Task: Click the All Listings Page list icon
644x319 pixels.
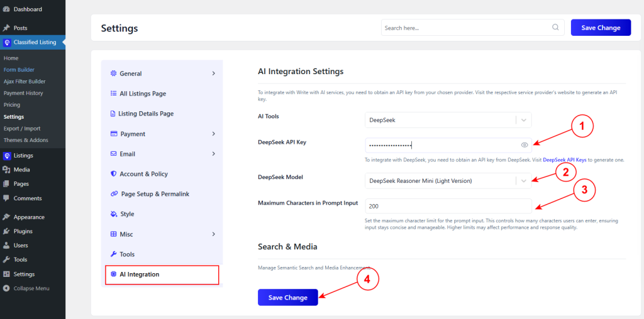Action: click(113, 94)
